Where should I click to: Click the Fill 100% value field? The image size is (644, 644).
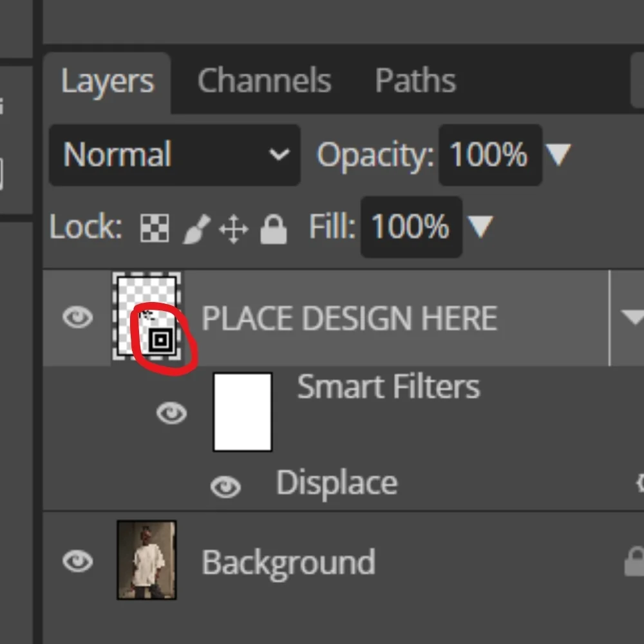click(x=411, y=227)
